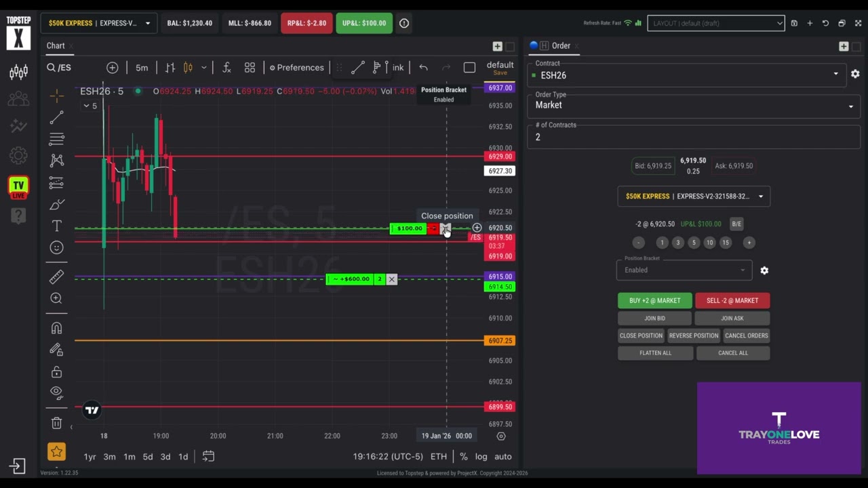Open the go to date calendar icon
Screen dimensions: 868x488
tap(208, 457)
